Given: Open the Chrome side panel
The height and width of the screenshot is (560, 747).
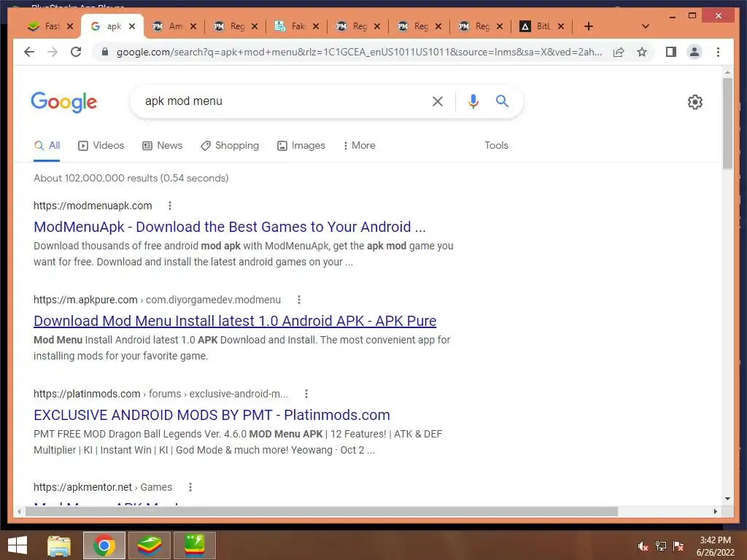Looking at the screenshot, I should click(671, 52).
